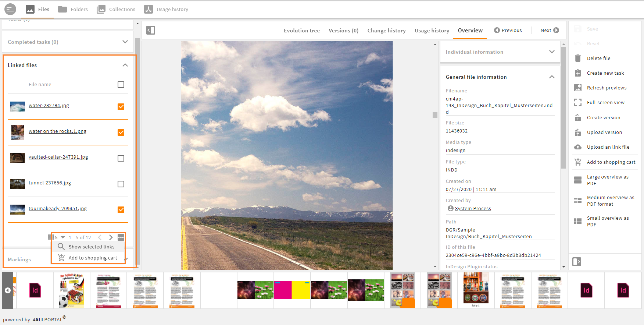Click the Create version icon
The height and width of the screenshot is (325, 644).
578,117
